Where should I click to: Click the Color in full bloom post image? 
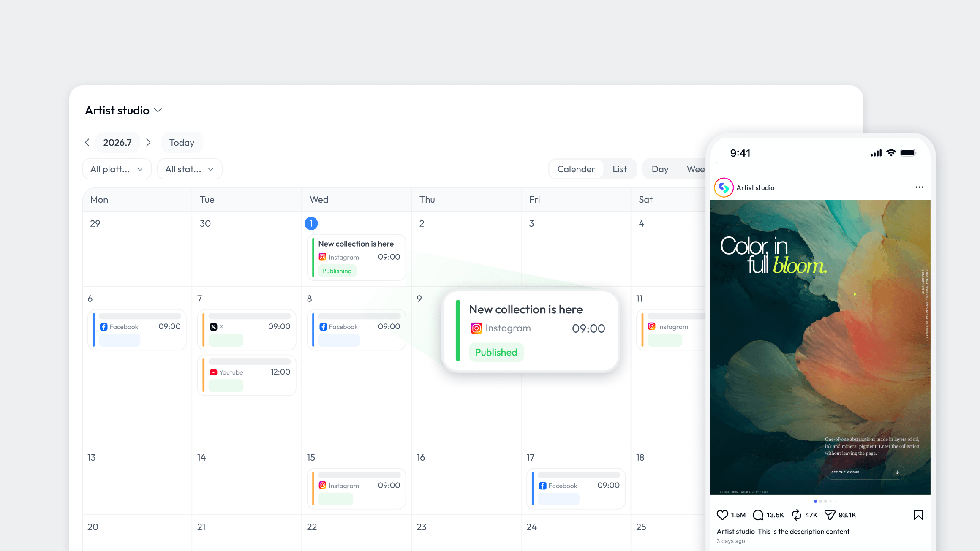click(x=820, y=347)
